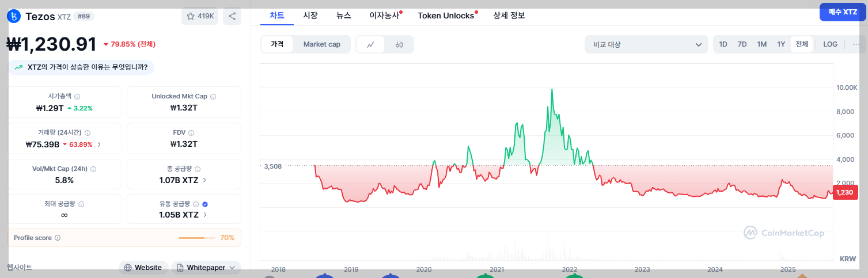This screenshot has width=868, height=278.
Task: Click info icon next to 최대 공급량
Action: point(81,204)
